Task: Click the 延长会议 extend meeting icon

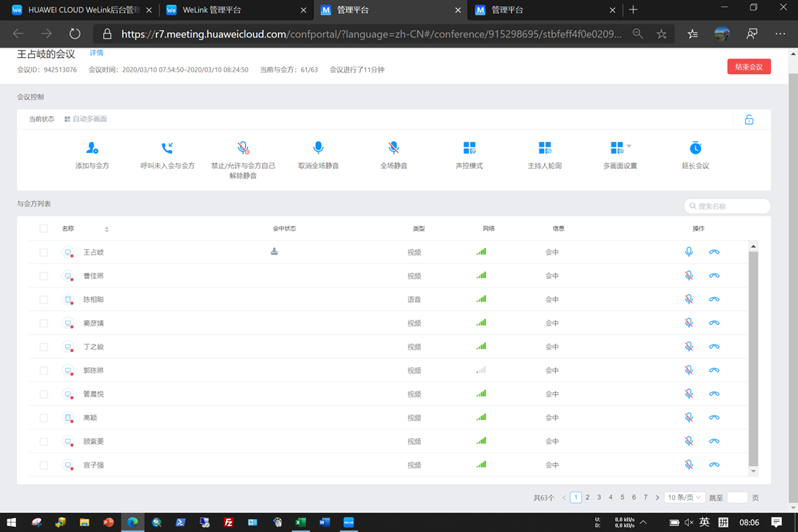Action: click(696, 149)
